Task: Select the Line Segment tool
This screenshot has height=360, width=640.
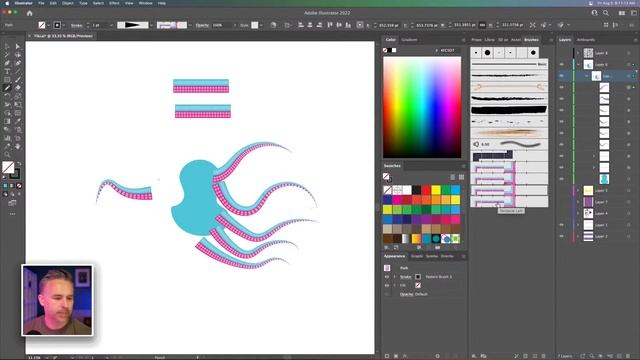Action: pyautogui.click(x=18, y=71)
